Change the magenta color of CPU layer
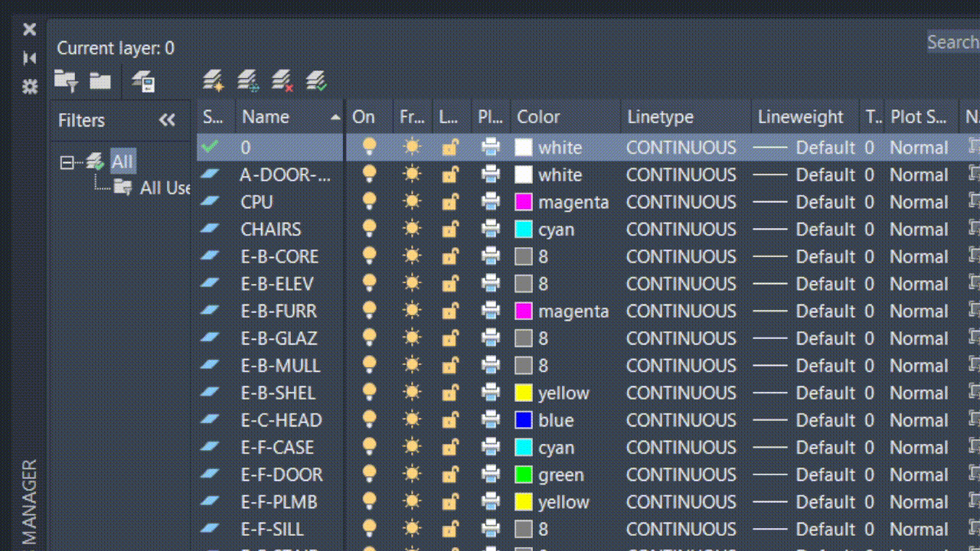Screen dimensions: 980x551 coord(524,202)
